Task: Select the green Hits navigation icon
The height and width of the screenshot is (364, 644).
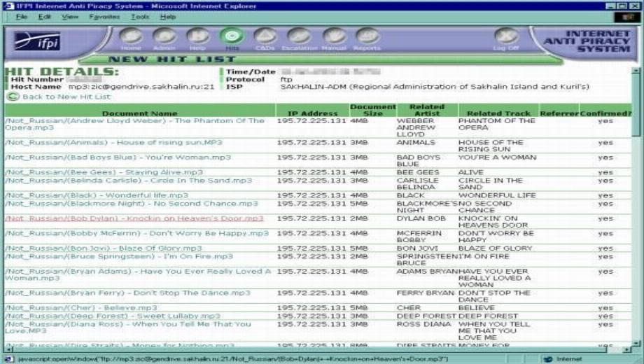Action: click(x=232, y=37)
